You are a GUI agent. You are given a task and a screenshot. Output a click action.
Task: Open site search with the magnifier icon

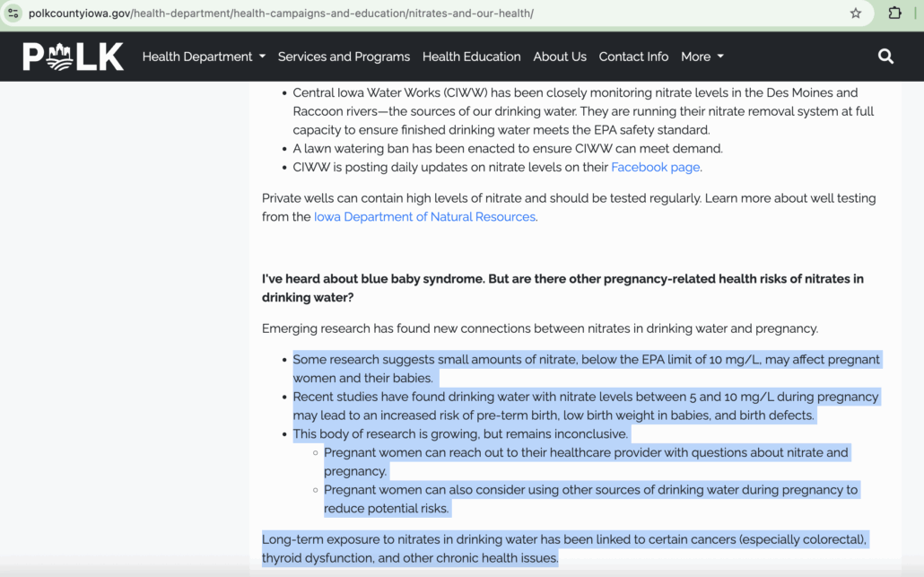point(885,57)
